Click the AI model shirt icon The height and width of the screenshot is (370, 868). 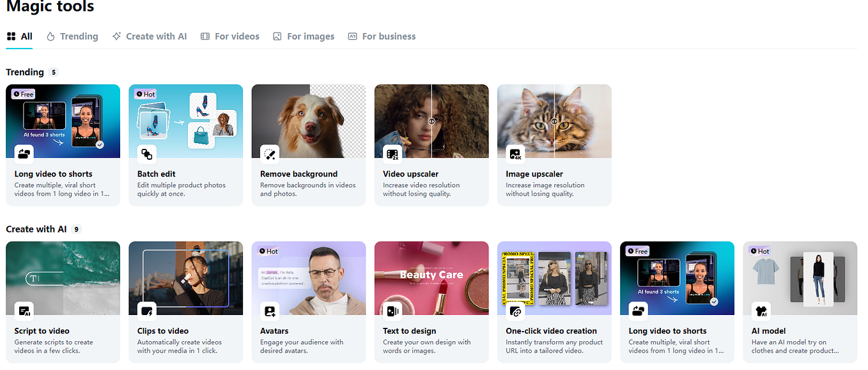pyautogui.click(x=761, y=311)
